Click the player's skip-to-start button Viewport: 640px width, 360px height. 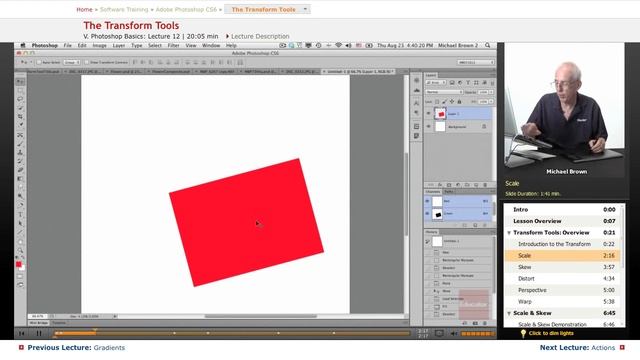click(22, 333)
